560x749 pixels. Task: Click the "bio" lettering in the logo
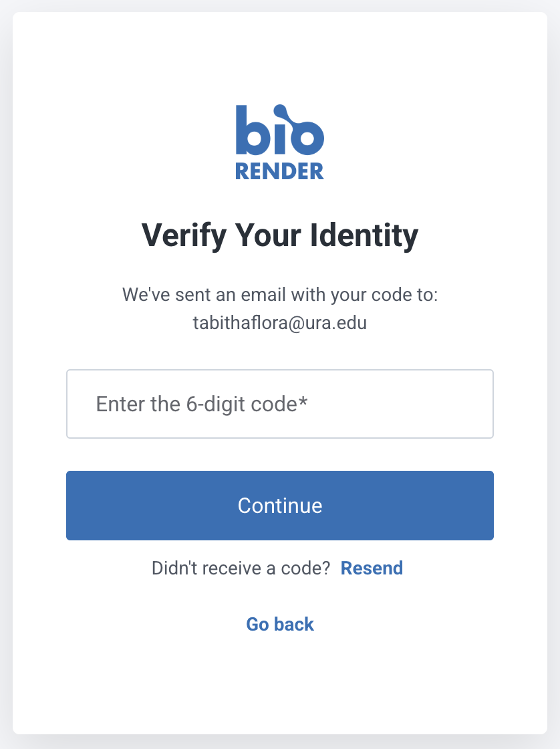pyautogui.click(x=279, y=131)
